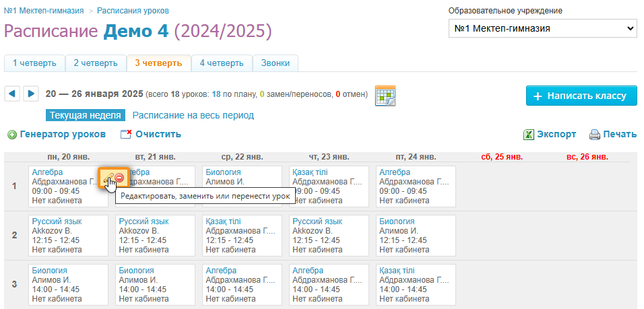Viewport: 644px width, 309px height.
Task: Click the red delete lesson icon
Action: point(119,177)
